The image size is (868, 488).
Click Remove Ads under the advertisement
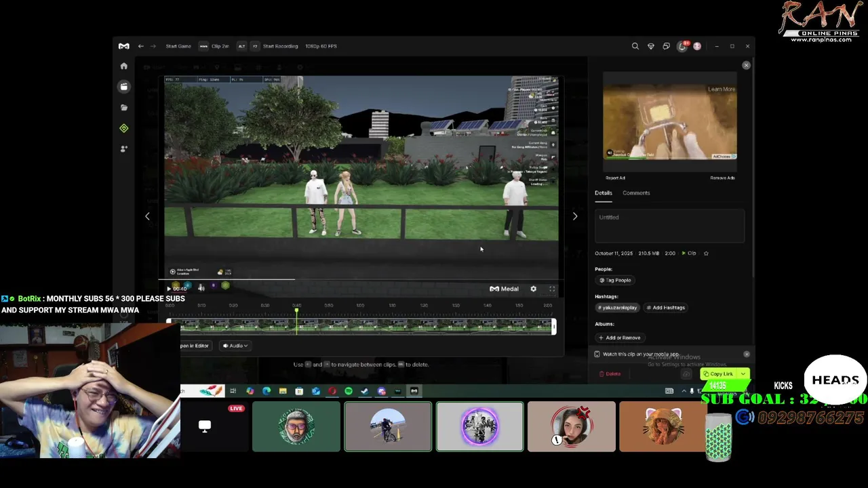pos(722,178)
